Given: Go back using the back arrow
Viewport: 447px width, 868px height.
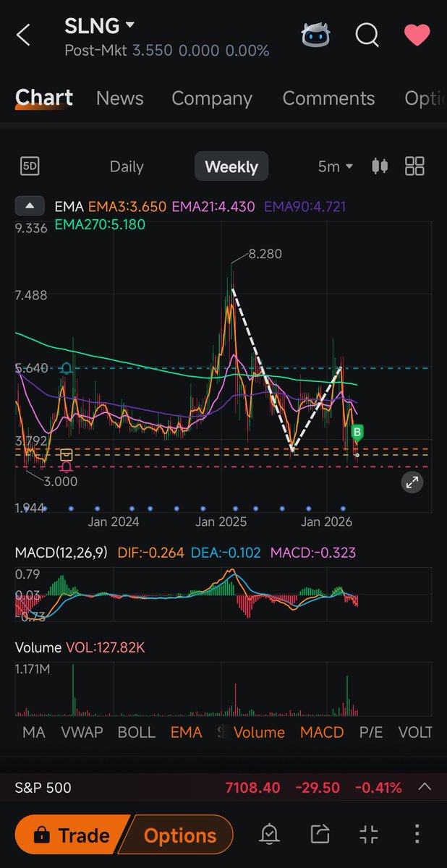Looking at the screenshot, I should click(x=24, y=35).
